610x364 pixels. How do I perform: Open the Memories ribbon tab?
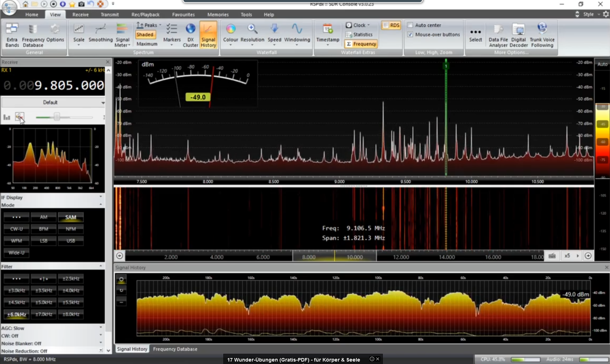click(x=218, y=14)
